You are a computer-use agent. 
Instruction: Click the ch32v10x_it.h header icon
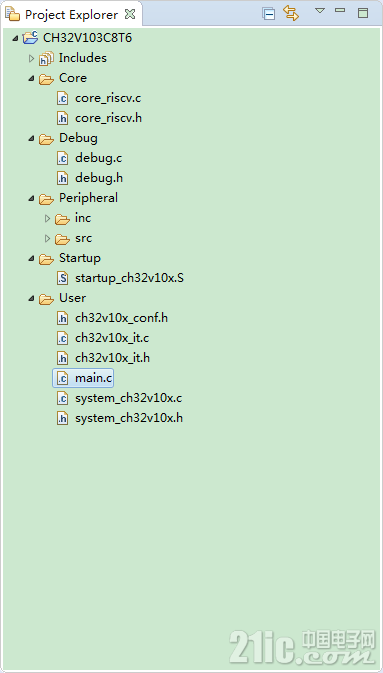(63, 358)
